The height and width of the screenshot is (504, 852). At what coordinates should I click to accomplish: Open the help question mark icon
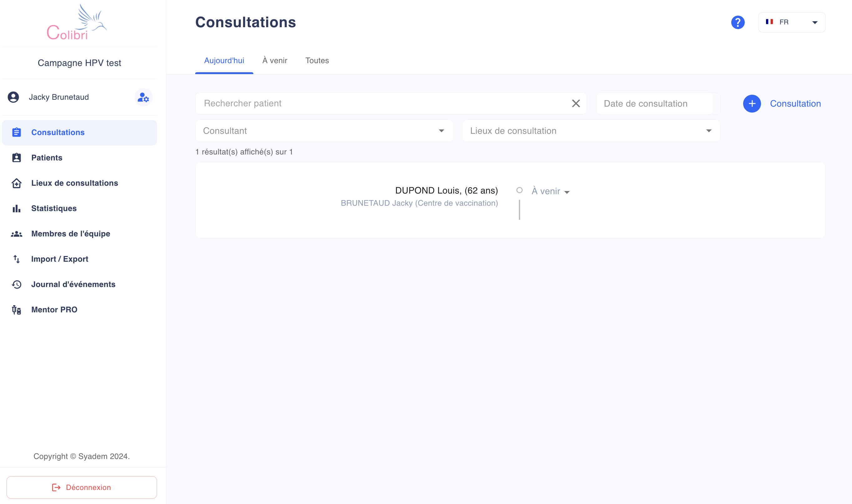(738, 23)
